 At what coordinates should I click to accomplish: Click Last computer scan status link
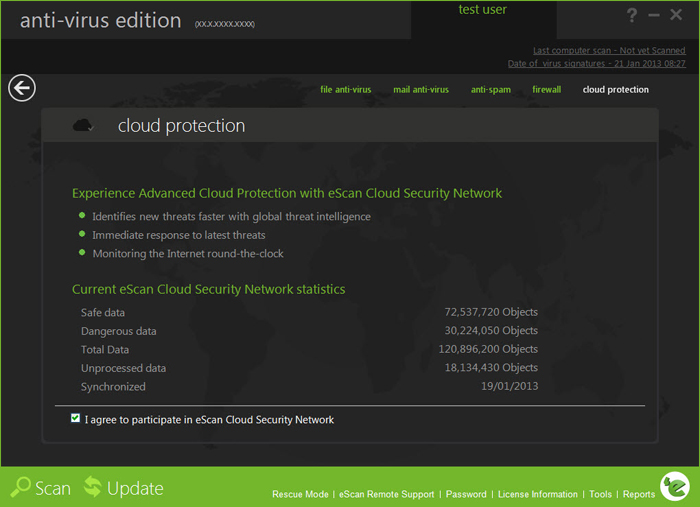coord(609,50)
